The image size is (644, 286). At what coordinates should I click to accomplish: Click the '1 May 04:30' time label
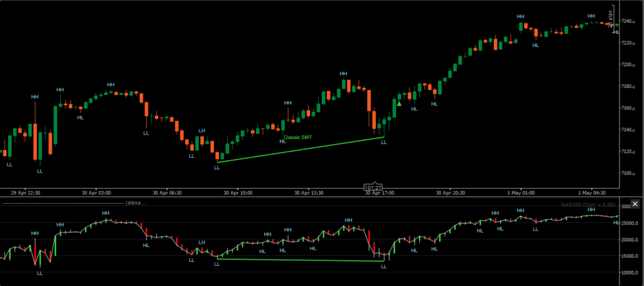point(591,192)
